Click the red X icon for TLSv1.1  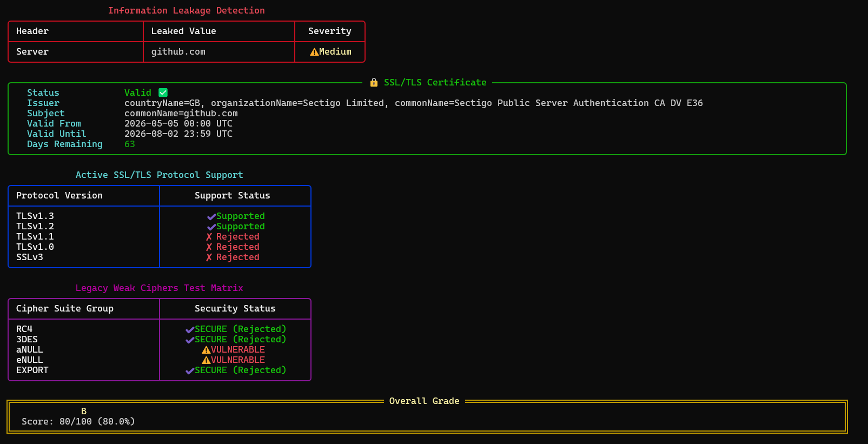(209, 237)
